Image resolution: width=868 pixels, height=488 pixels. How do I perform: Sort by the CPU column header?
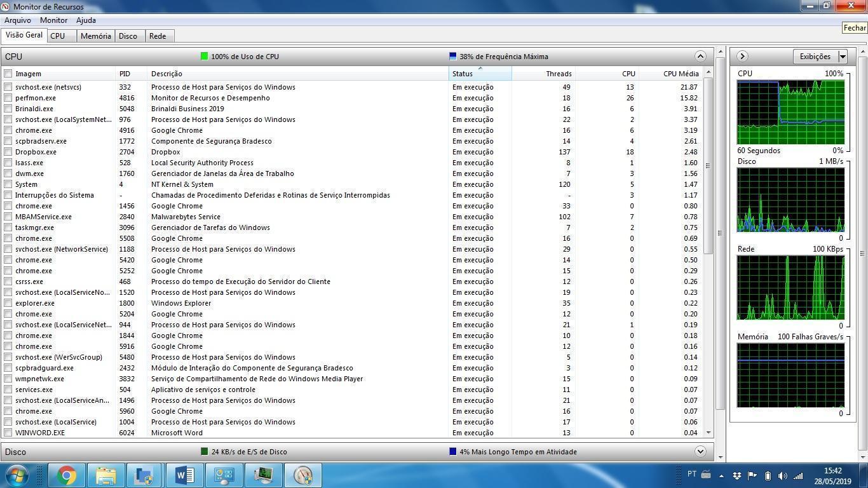point(607,74)
